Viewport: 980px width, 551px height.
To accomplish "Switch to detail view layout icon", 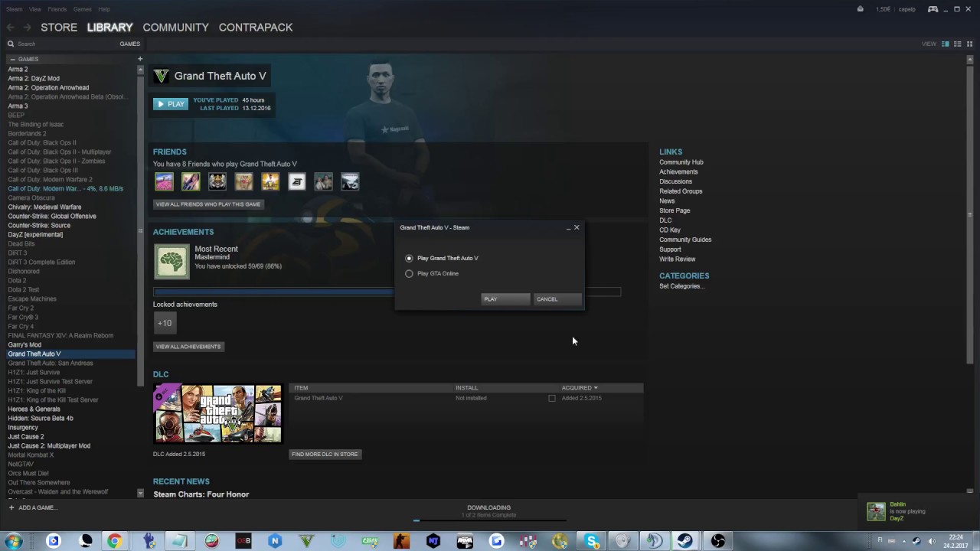I will [946, 44].
